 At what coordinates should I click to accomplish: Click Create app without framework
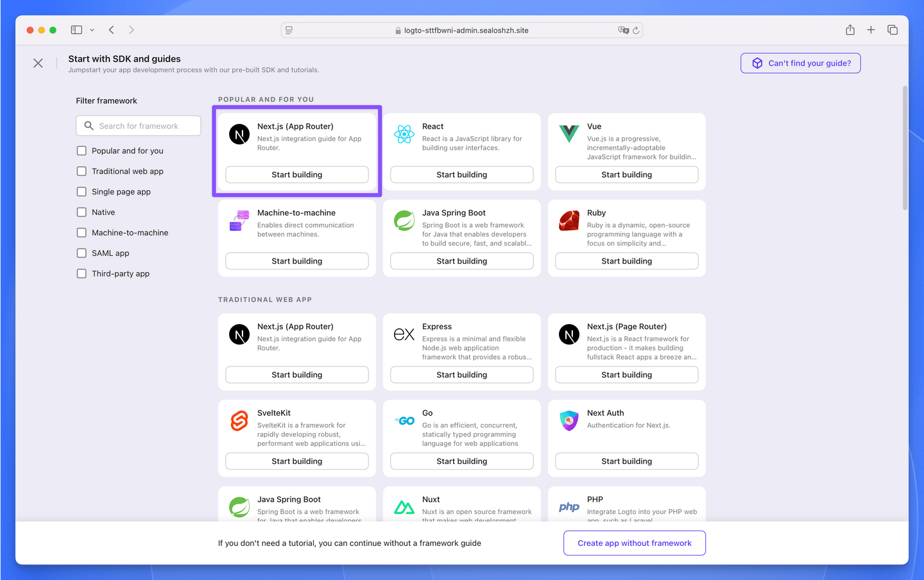[634, 543]
